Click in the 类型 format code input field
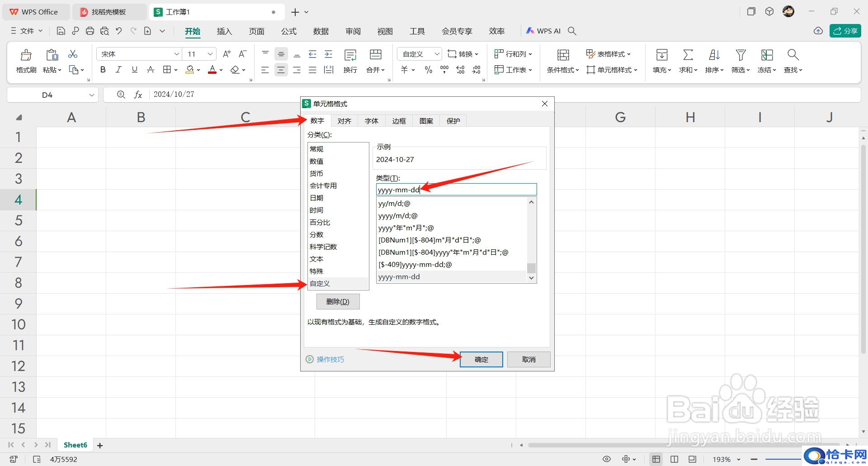Screen dimensions: 868x466 [x=456, y=190]
